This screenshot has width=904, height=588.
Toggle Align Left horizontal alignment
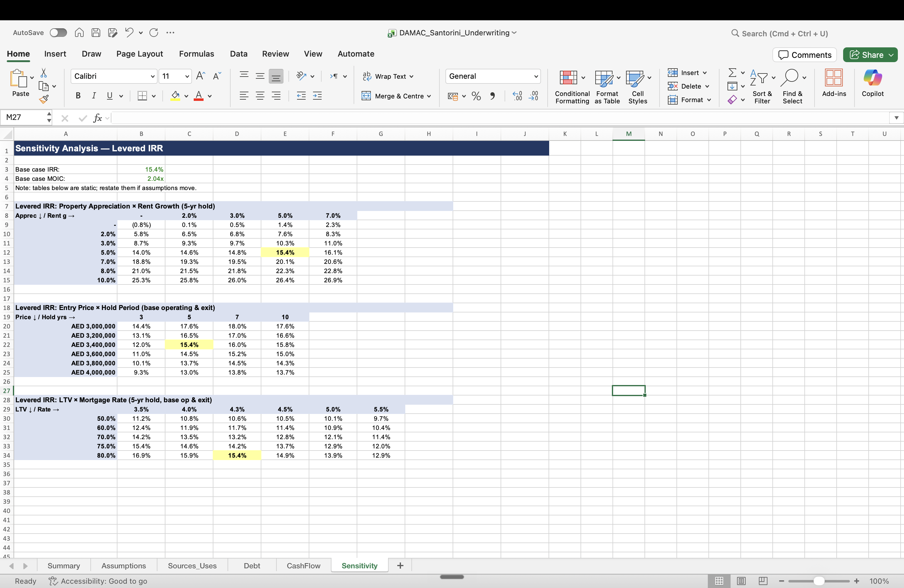244,96
